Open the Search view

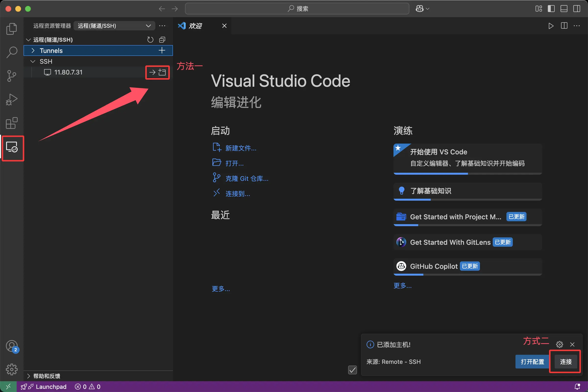click(12, 52)
